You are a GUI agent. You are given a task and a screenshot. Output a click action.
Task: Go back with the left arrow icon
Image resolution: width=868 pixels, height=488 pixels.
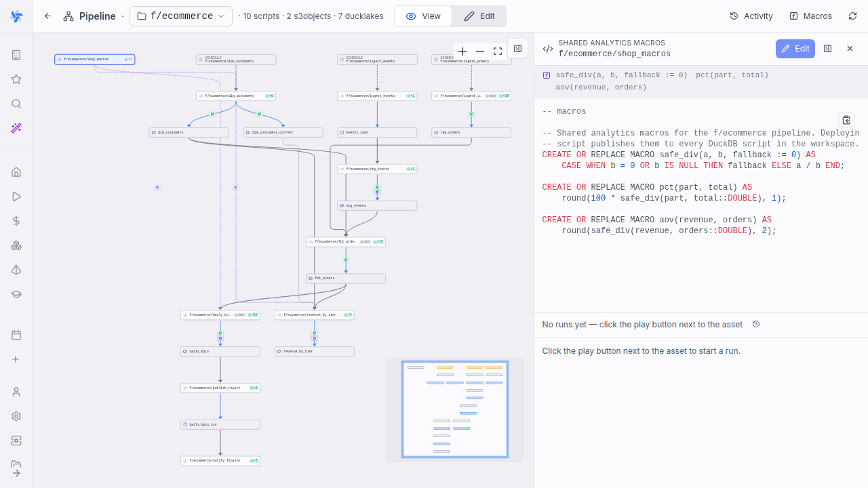(x=47, y=16)
